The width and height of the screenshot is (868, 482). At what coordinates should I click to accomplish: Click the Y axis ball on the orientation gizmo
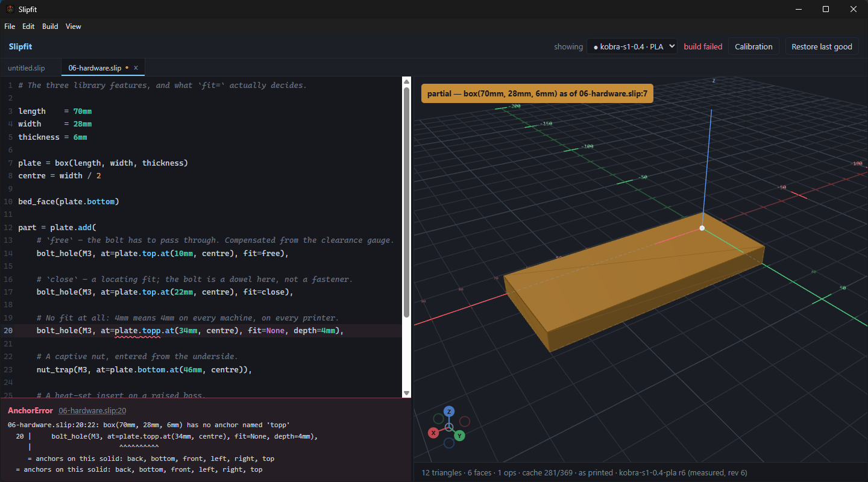click(459, 435)
